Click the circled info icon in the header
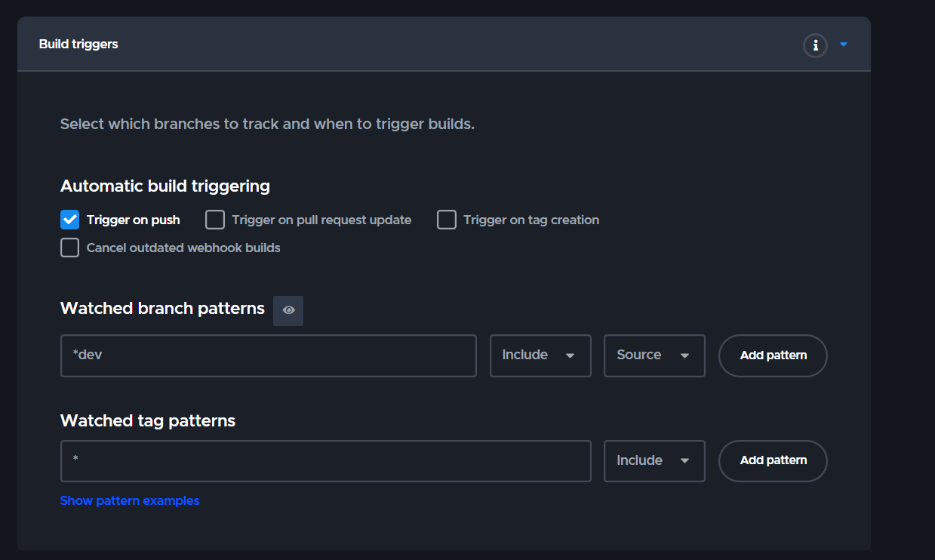The image size is (935, 560). (x=815, y=45)
